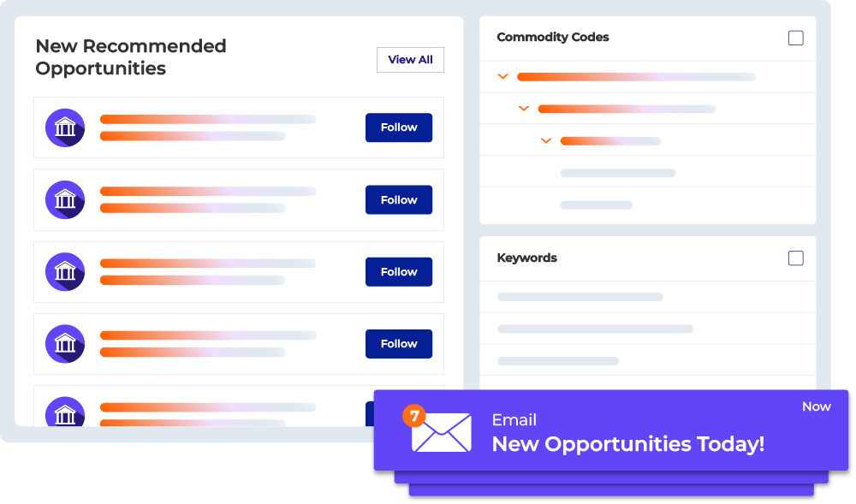Follow the first recommended opportunity

pos(399,127)
